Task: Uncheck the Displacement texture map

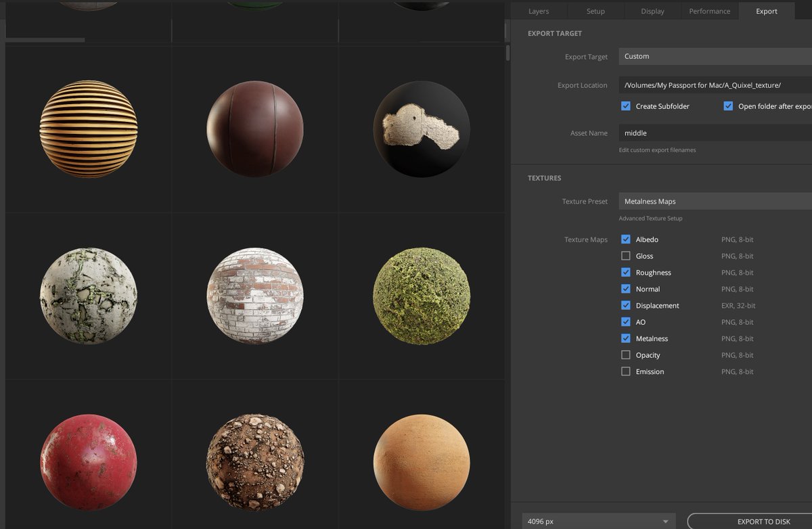Action: coord(626,305)
